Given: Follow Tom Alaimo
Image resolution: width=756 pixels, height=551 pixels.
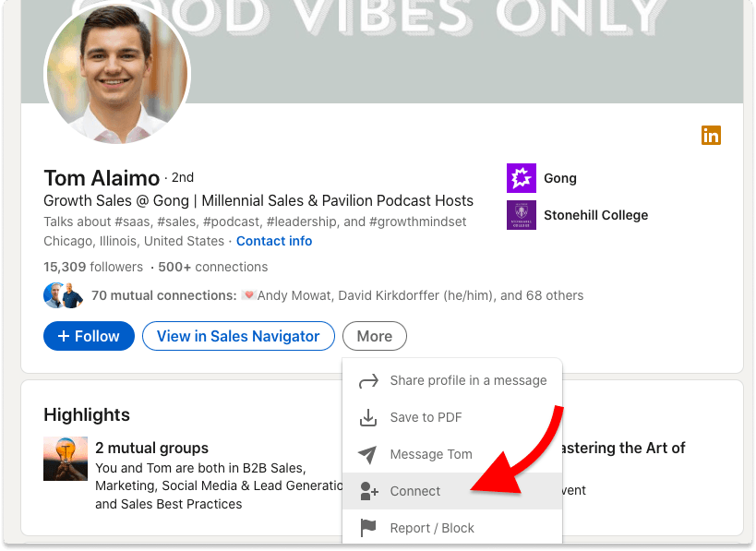Looking at the screenshot, I should [89, 336].
